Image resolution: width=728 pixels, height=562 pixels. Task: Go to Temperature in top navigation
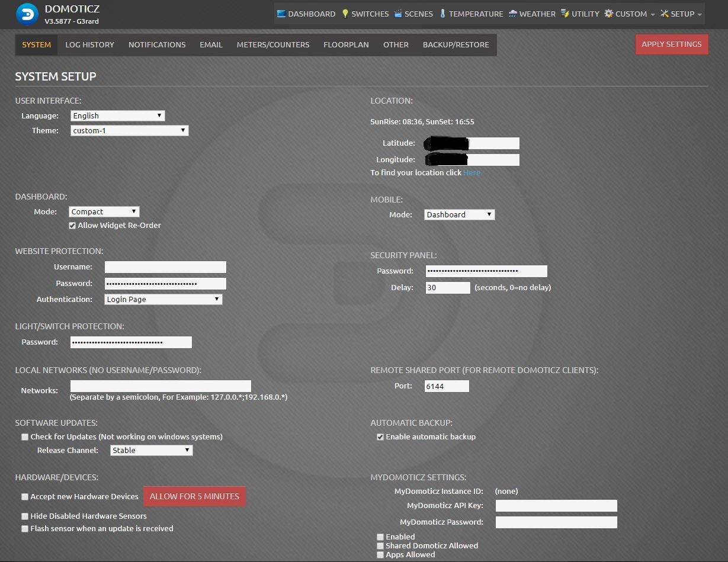pos(471,14)
